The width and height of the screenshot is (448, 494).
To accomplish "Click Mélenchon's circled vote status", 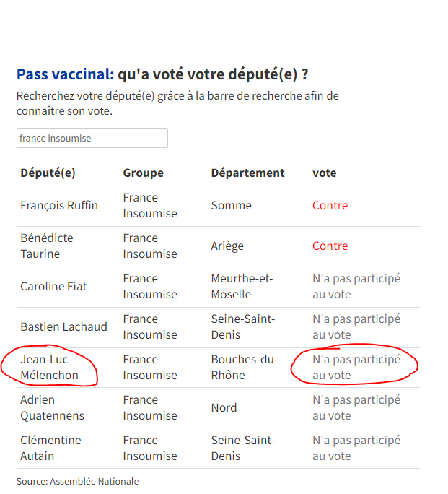I will 356,368.
